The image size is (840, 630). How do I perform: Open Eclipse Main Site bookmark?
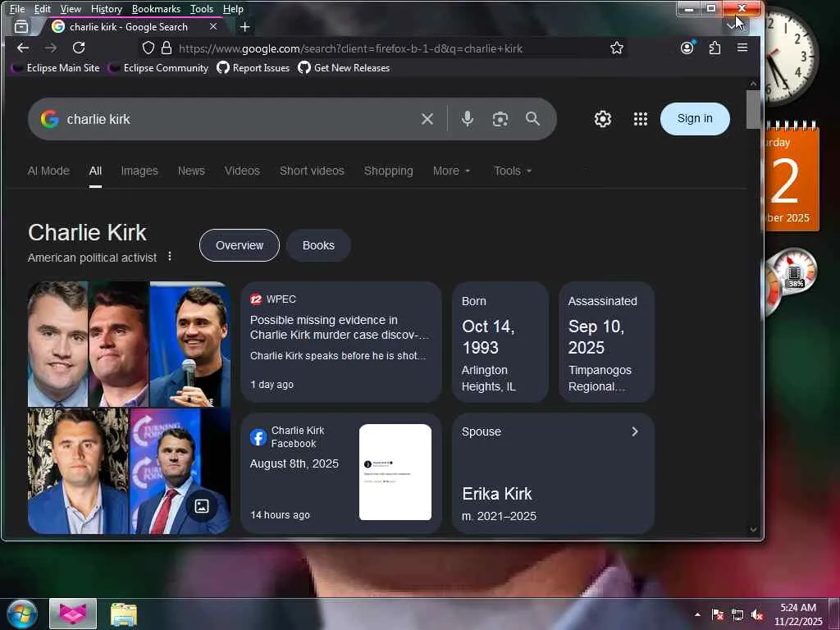[56, 68]
